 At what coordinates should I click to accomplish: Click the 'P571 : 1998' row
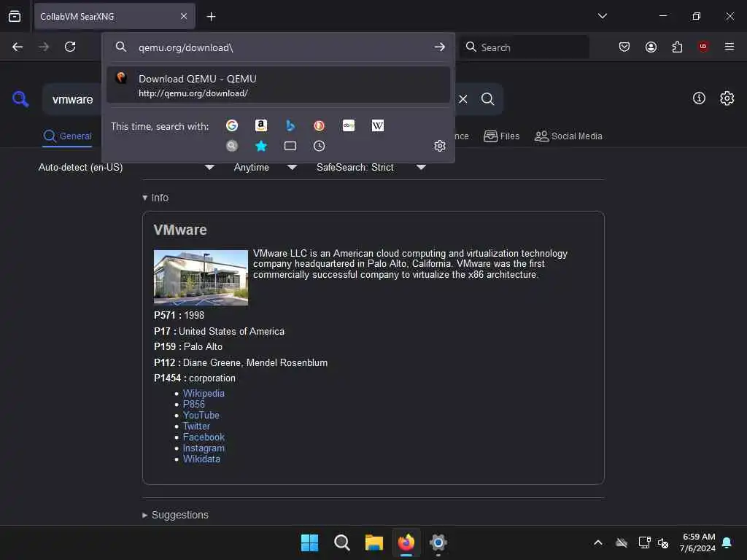coord(179,315)
